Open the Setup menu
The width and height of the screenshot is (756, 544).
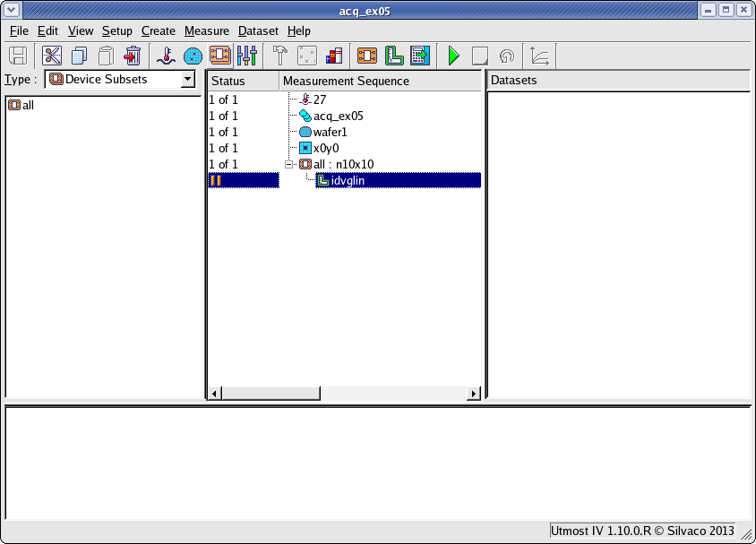[117, 30]
